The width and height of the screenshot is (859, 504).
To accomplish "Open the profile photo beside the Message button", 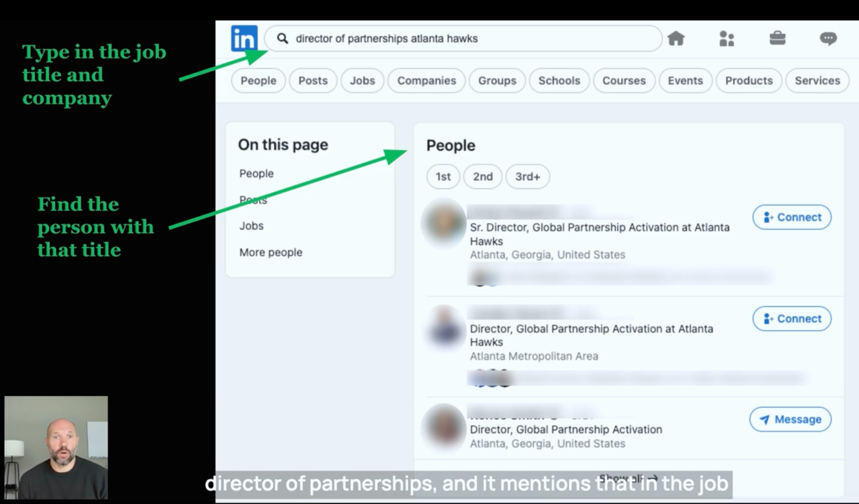I will coord(444,427).
